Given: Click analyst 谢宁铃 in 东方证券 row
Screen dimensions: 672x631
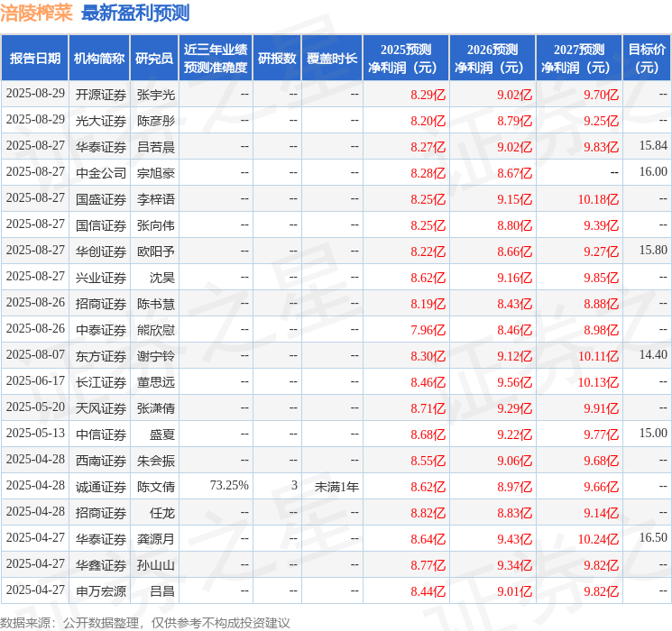Looking at the screenshot, I should click(x=156, y=356).
